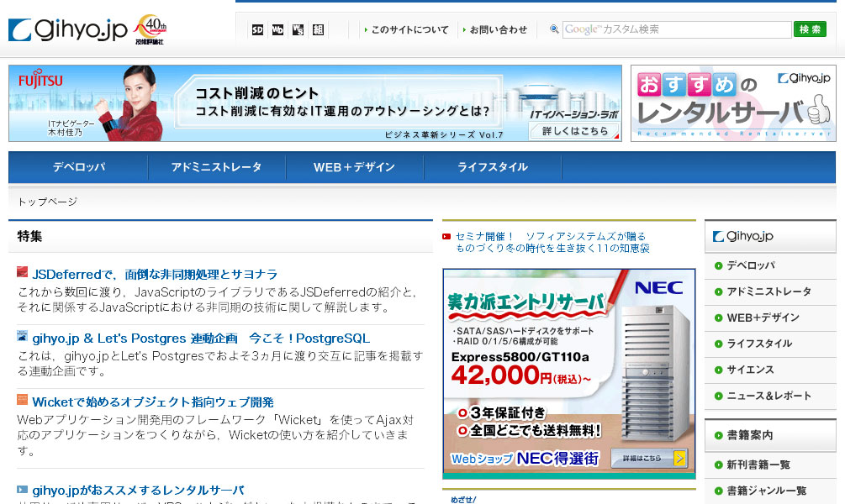The height and width of the screenshot is (504, 845).
Task: Click the WD magazine icon in header
Action: click(277, 30)
